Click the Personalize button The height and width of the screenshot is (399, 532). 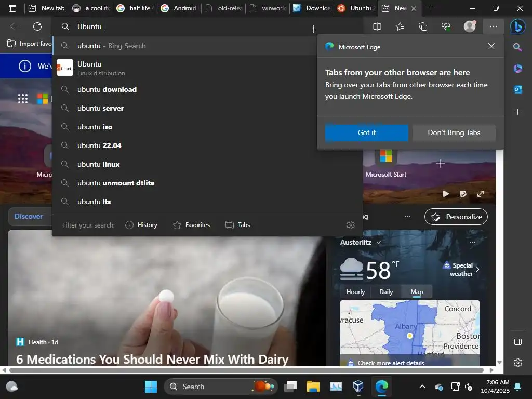coord(456,217)
